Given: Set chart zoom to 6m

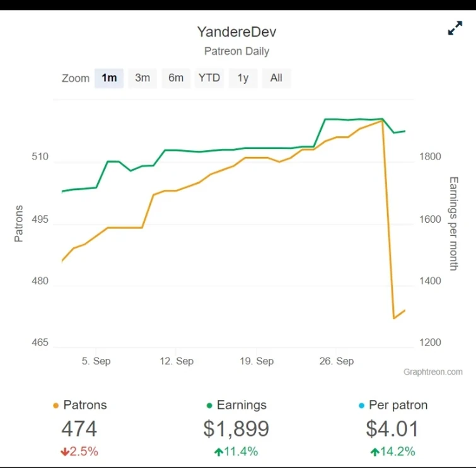Looking at the screenshot, I should pos(176,78).
